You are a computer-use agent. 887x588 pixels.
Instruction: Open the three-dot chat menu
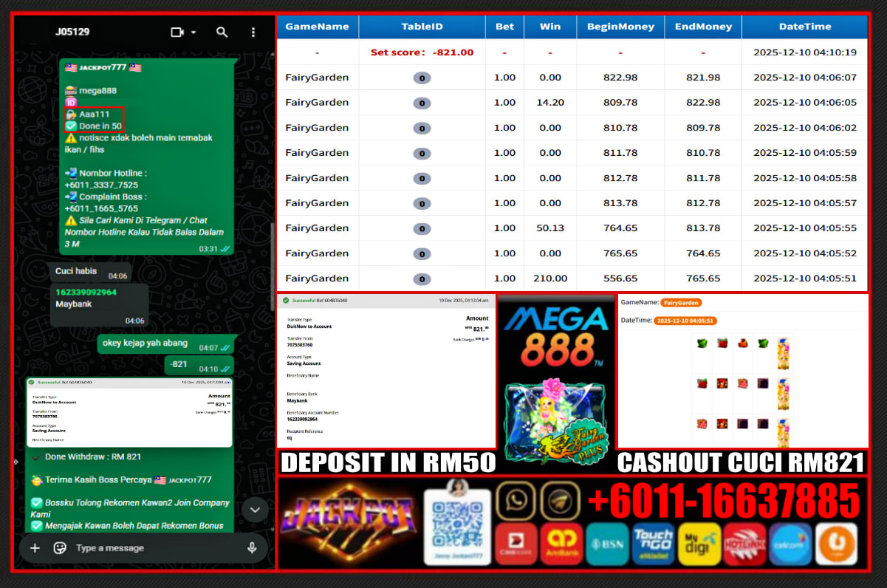point(253,33)
